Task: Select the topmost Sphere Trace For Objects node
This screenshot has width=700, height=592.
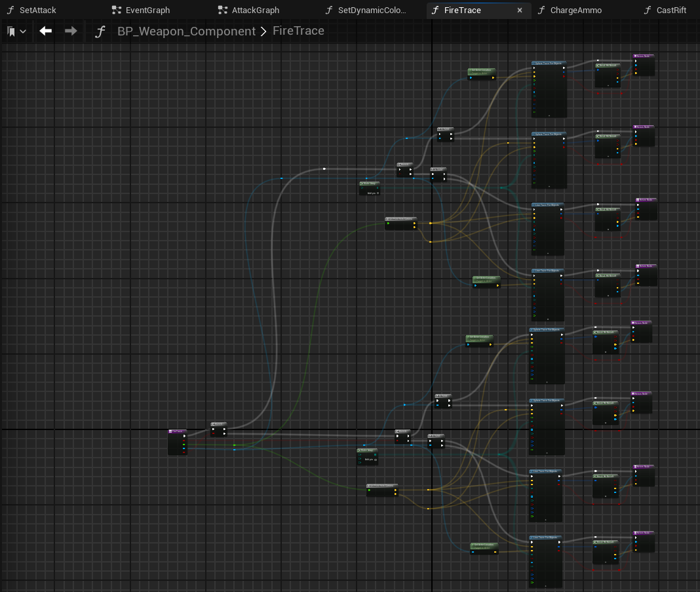Action: point(548,64)
